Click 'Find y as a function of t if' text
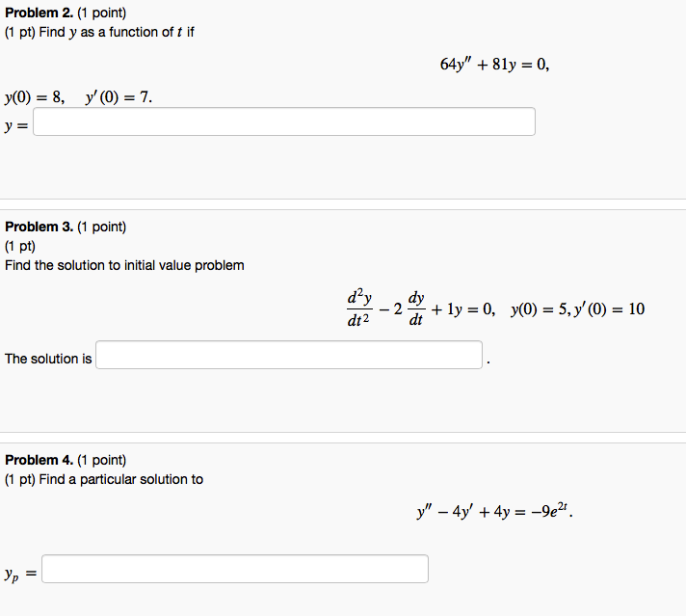686x616 pixels. [117, 33]
